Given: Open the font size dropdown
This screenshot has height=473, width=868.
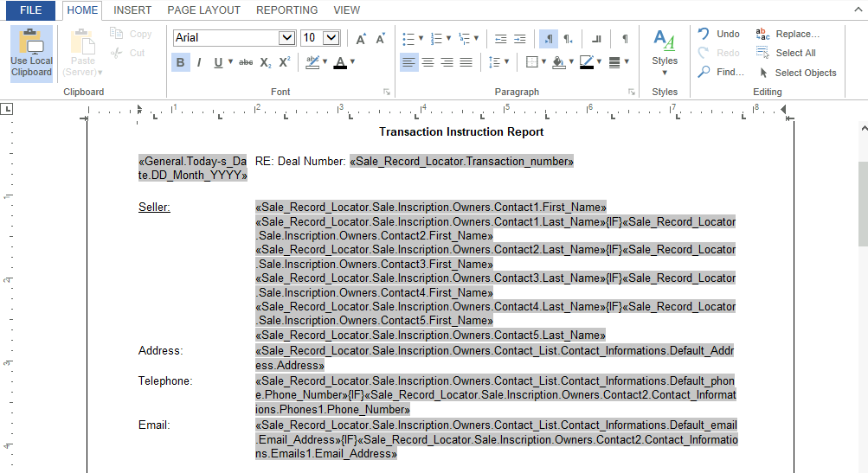Looking at the screenshot, I should 331,38.
